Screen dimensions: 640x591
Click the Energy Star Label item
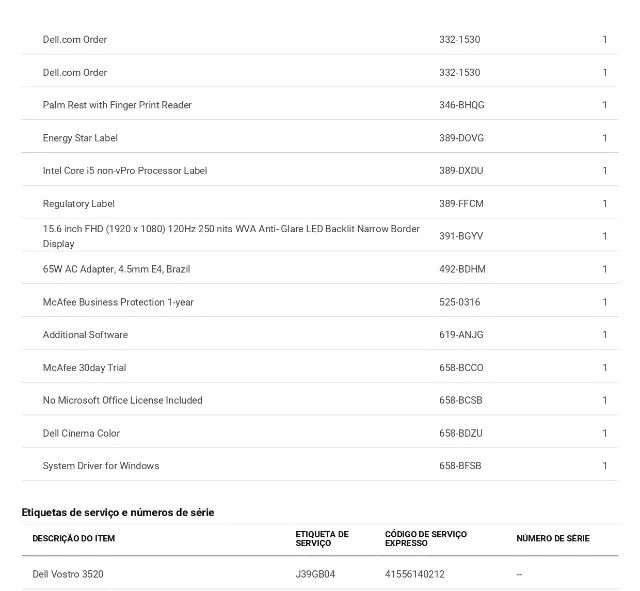tap(80, 138)
